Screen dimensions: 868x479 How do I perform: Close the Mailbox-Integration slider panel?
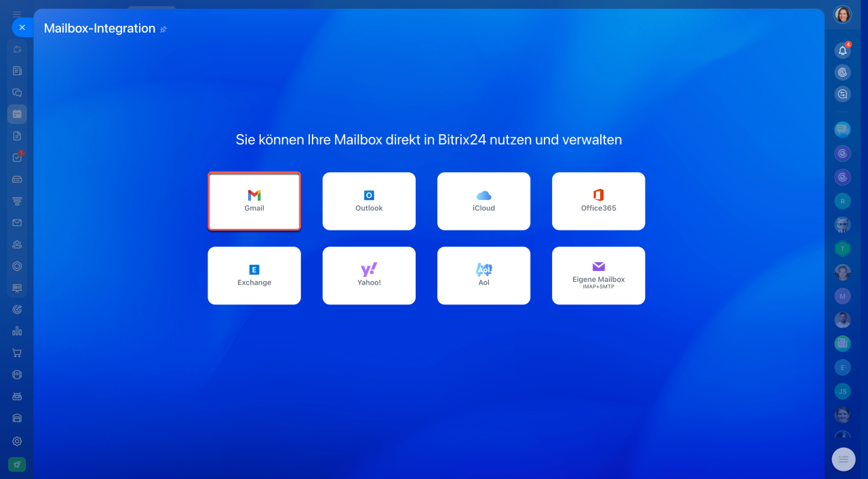point(22,28)
